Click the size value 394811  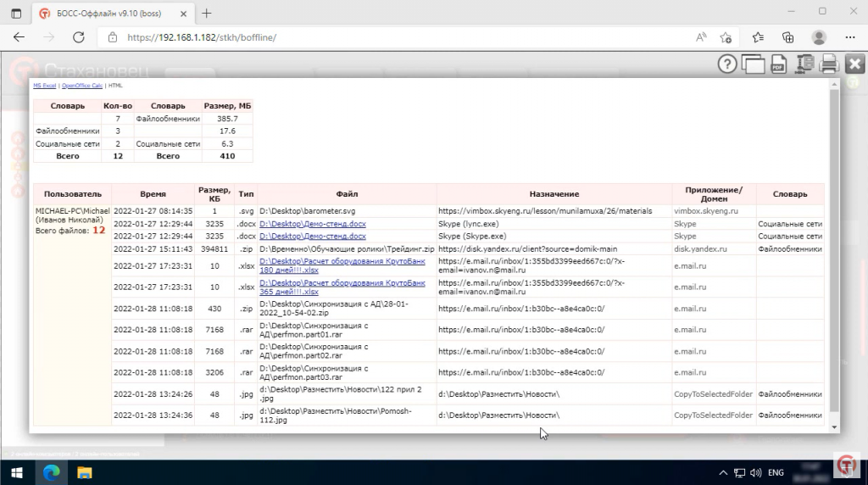[214, 249]
